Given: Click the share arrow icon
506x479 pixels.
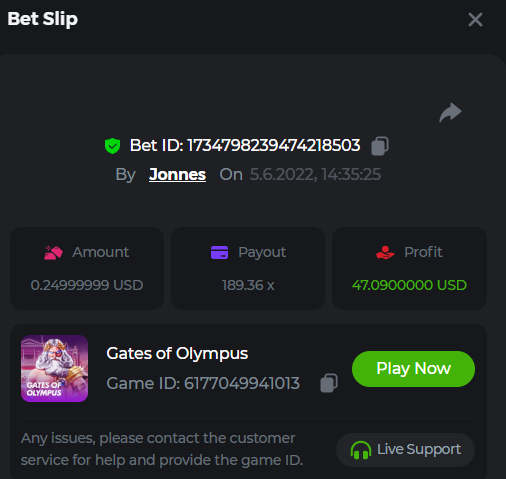Looking at the screenshot, I should tap(450, 113).
